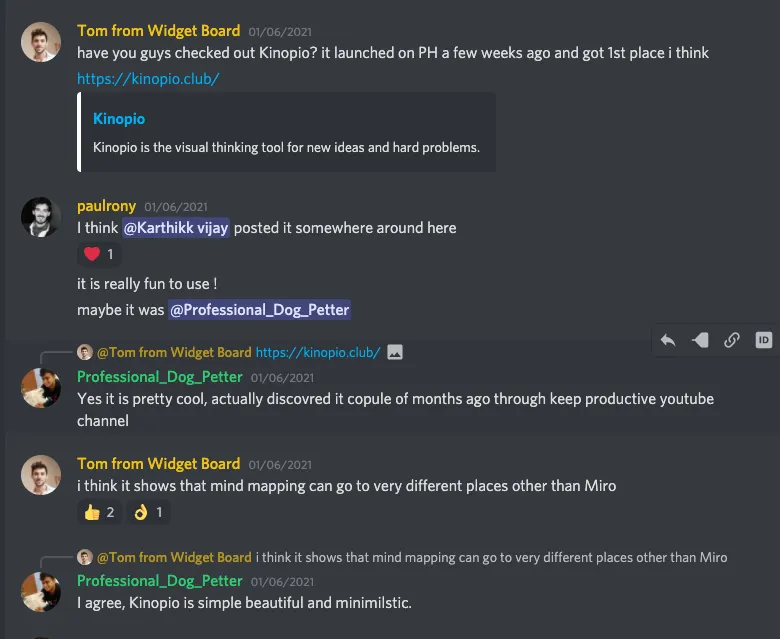Click small Tom avatar in first reply preview
This screenshot has width=780, height=639.
(85, 352)
